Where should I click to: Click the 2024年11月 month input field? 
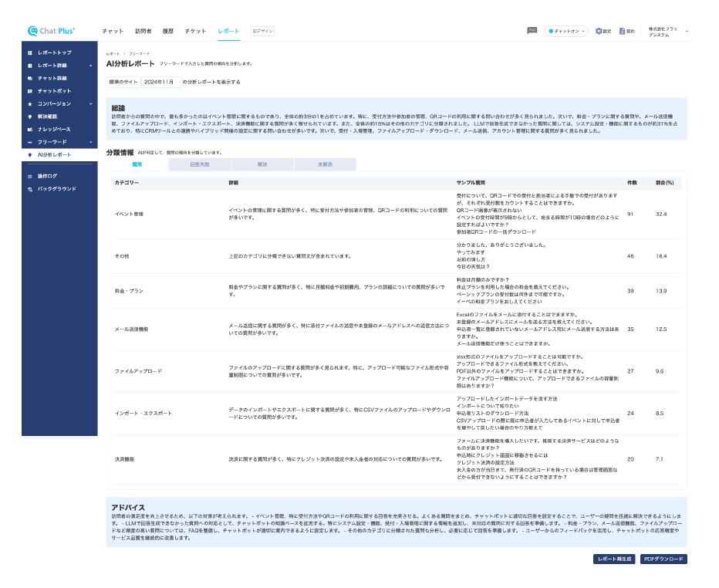tap(160, 81)
